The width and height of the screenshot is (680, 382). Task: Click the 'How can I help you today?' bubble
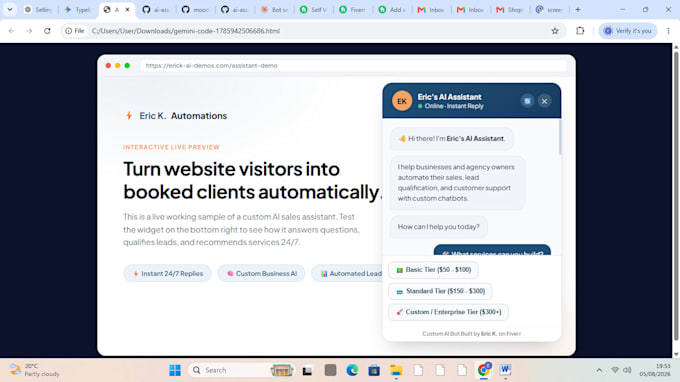(438, 227)
